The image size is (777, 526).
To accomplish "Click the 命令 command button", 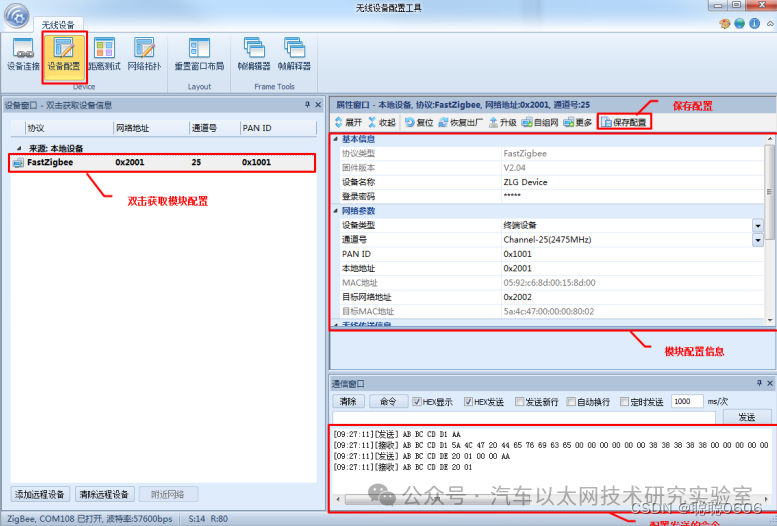I will coord(388,402).
